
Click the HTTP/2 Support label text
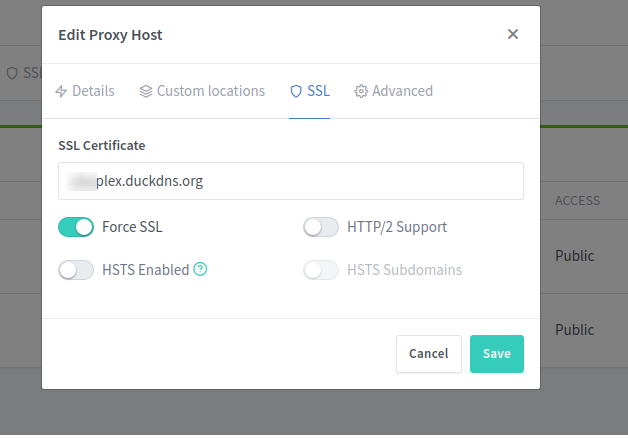tap(397, 227)
